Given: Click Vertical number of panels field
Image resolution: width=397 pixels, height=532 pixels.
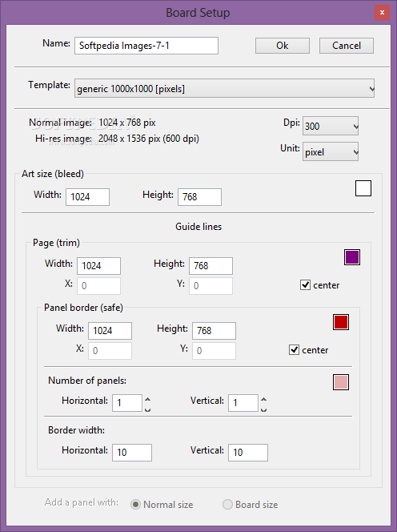Looking at the screenshot, I should tap(243, 403).
